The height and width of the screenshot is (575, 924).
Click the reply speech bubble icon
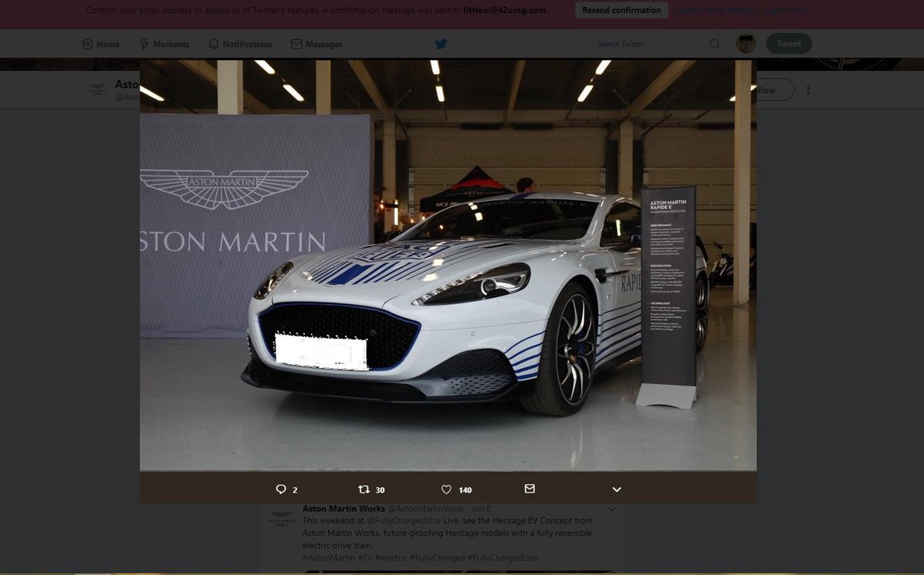tap(281, 490)
